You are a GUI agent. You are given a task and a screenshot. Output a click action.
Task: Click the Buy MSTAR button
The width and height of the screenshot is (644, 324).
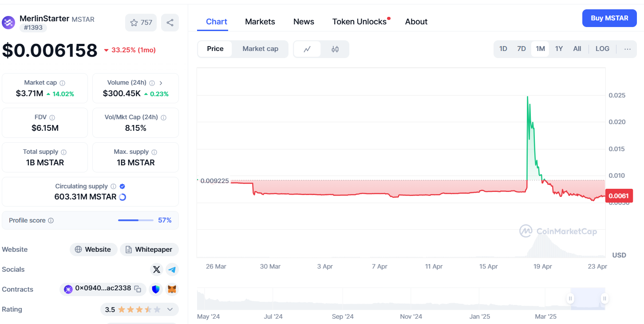click(x=609, y=18)
